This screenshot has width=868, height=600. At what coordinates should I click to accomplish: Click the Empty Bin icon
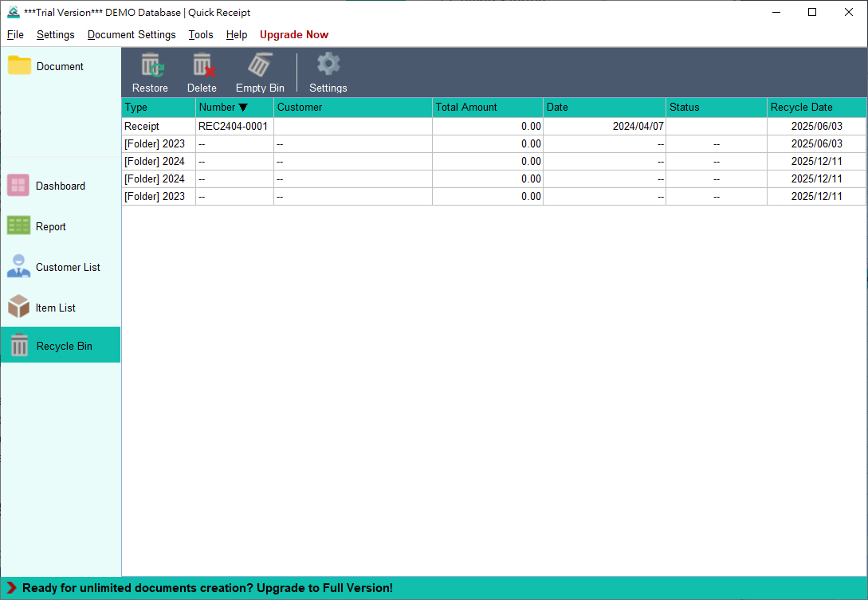click(260, 65)
